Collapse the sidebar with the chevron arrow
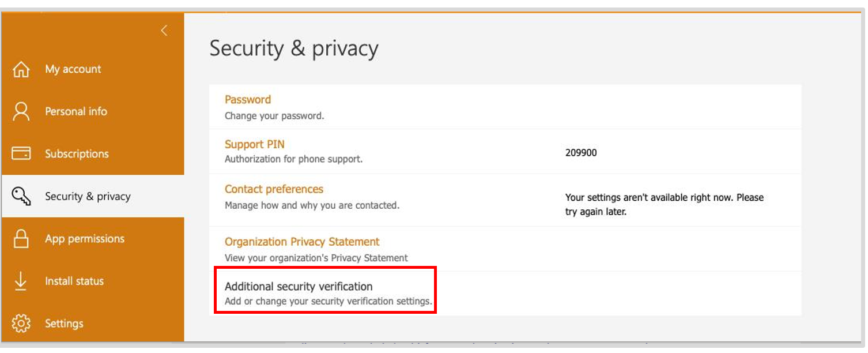Screen dimensions: 868x353 click(x=164, y=31)
